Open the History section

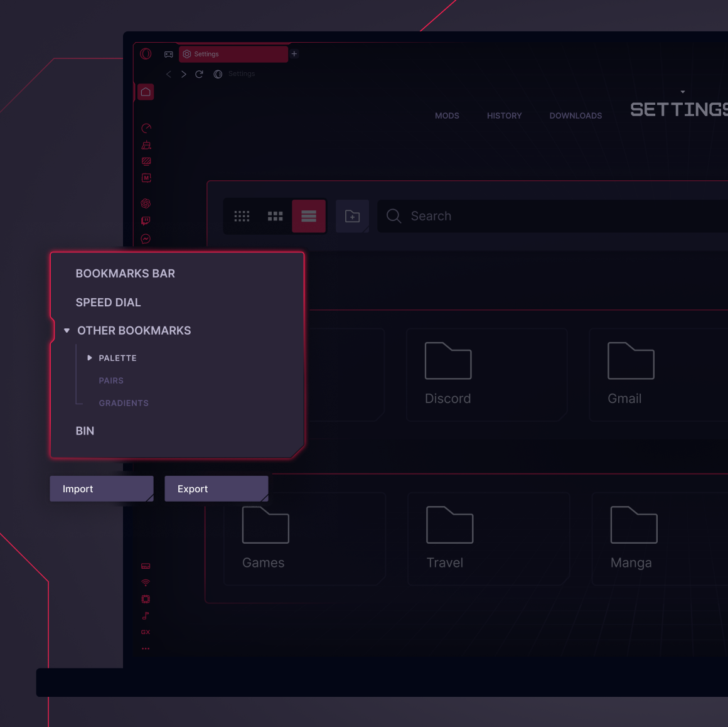pos(504,116)
